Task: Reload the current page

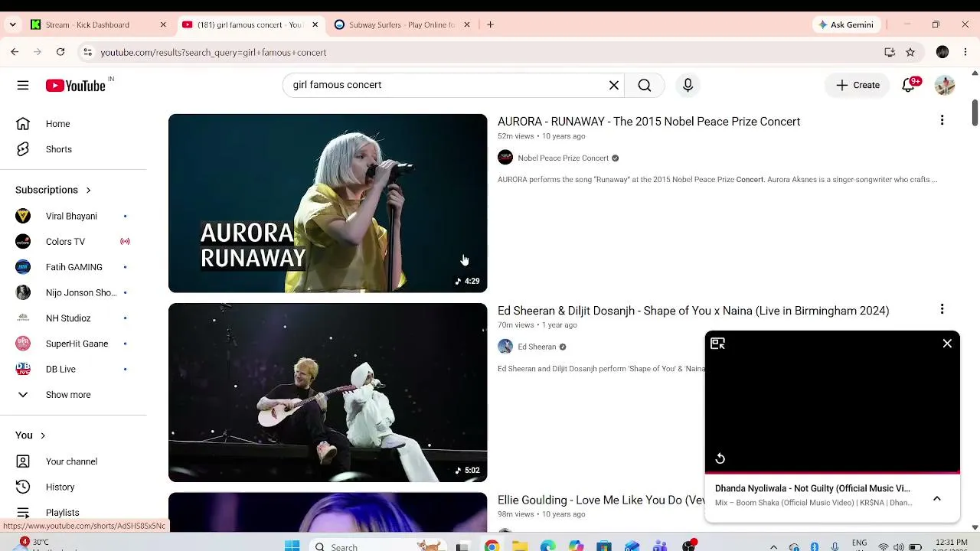Action: click(60, 52)
